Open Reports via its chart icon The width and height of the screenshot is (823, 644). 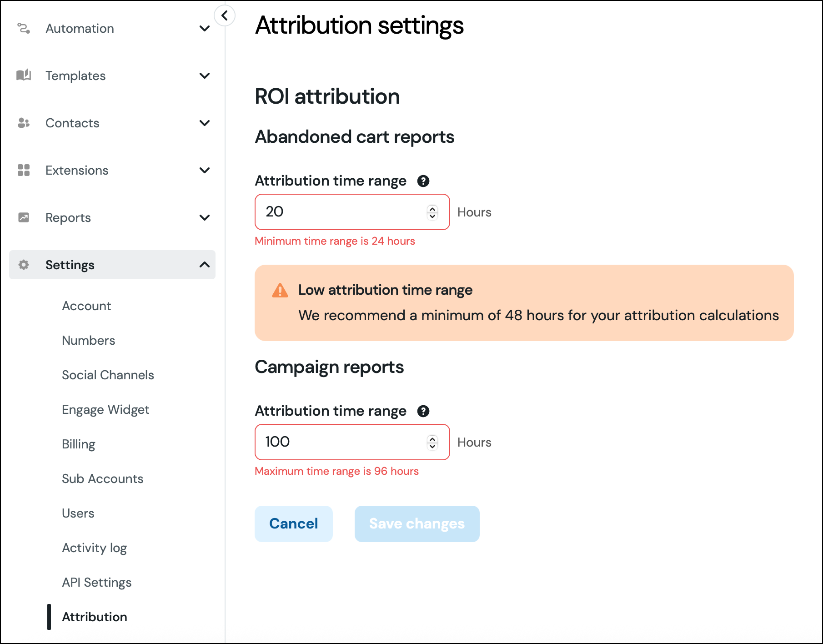(x=24, y=217)
